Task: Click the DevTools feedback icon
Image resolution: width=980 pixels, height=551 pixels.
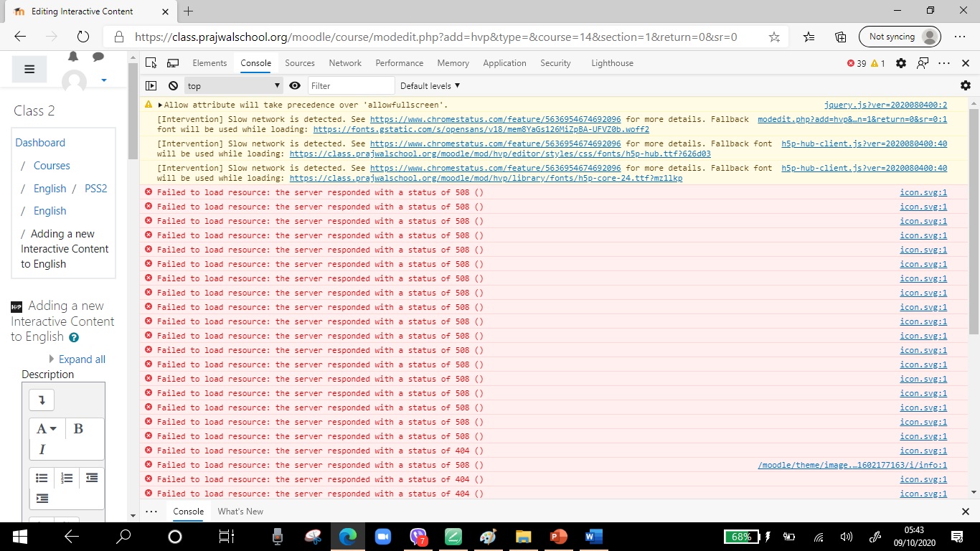Action: pyautogui.click(x=923, y=63)
